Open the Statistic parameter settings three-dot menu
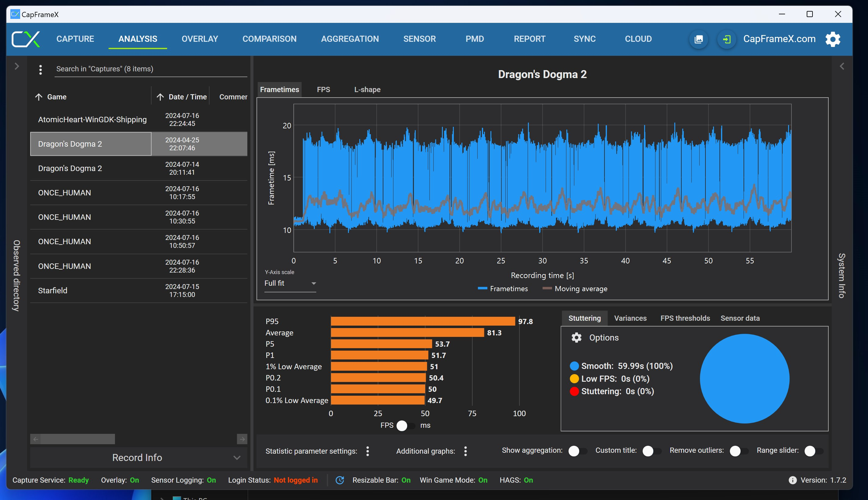This screenshot has height=500, width=868. point(368,451)
